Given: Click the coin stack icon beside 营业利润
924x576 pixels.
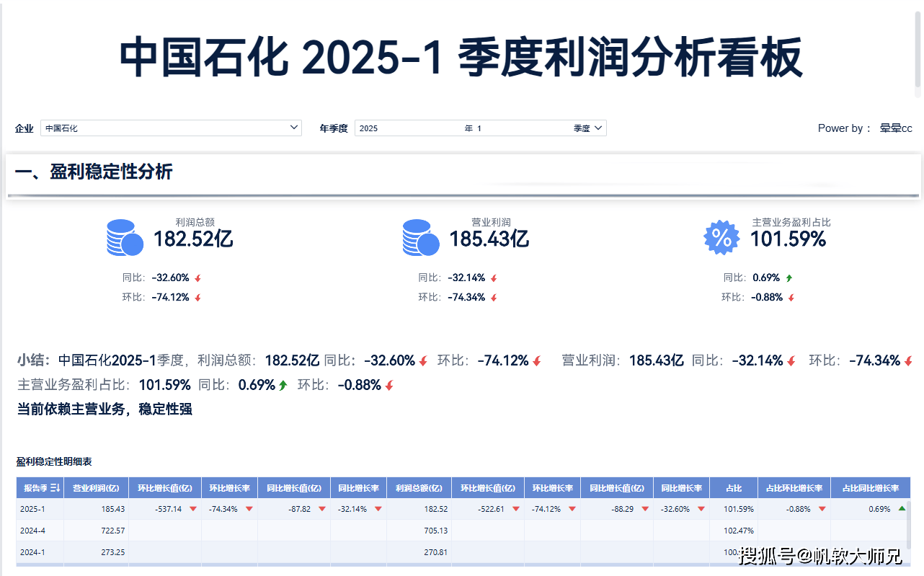Looking at the screenshot, I should pos(421,238).
